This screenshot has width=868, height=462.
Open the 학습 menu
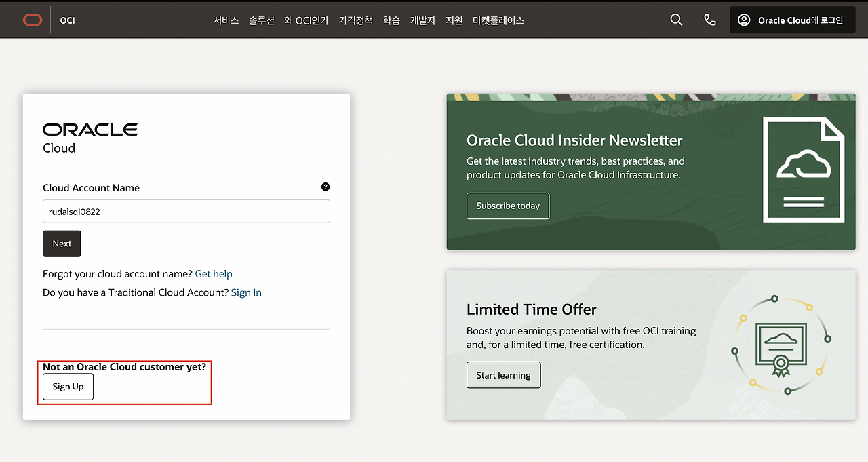click(391, 20)
